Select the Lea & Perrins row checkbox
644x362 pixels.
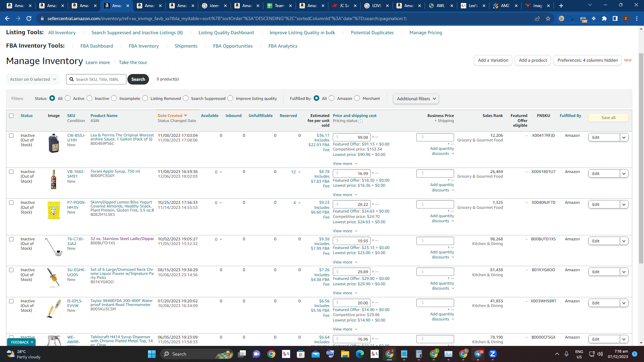(x=11, y=135)
